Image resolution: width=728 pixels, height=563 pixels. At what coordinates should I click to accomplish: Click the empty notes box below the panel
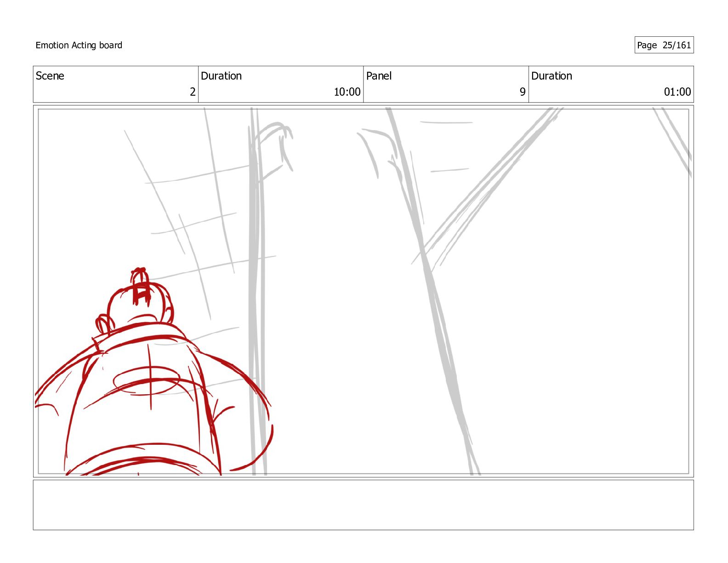click(x=363, y=505)
